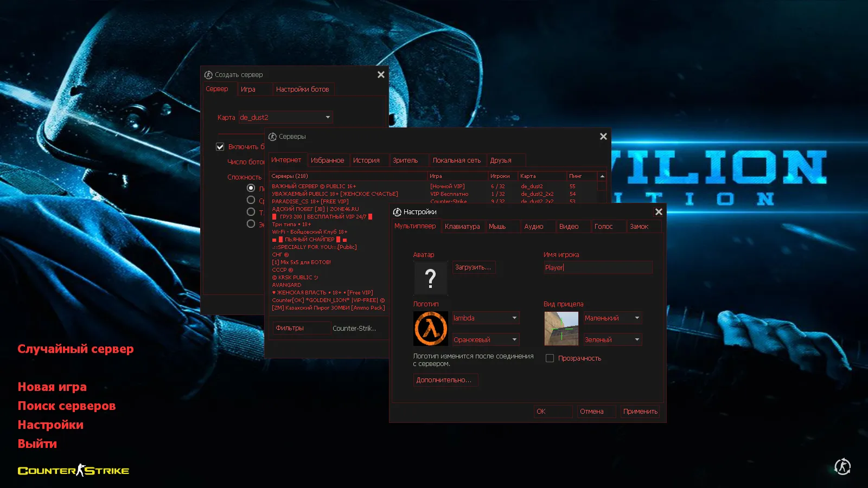Select the second difficulty radio button
The height and width of the screenshot is (488, 868).
click(x=251, y=200)
